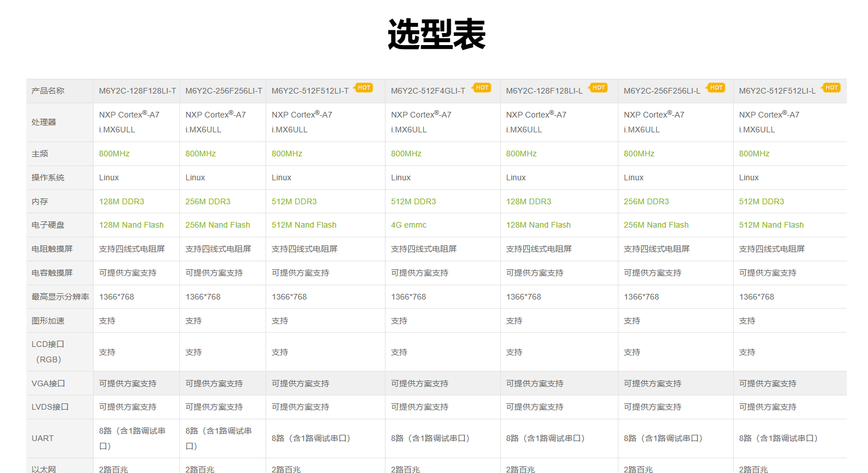Click the LCD接口 (RGB) row label
868x473 pixels.
pyautogui.click(x=48, y=351)
